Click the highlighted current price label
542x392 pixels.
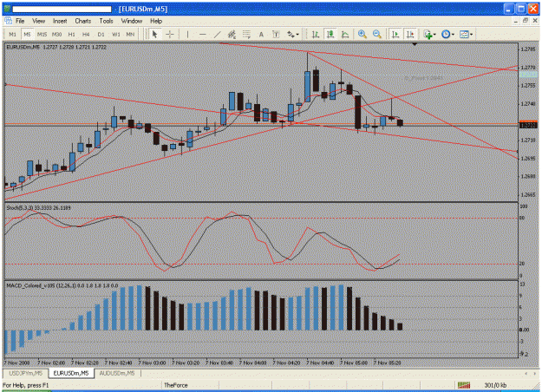[x=528, y=125]
